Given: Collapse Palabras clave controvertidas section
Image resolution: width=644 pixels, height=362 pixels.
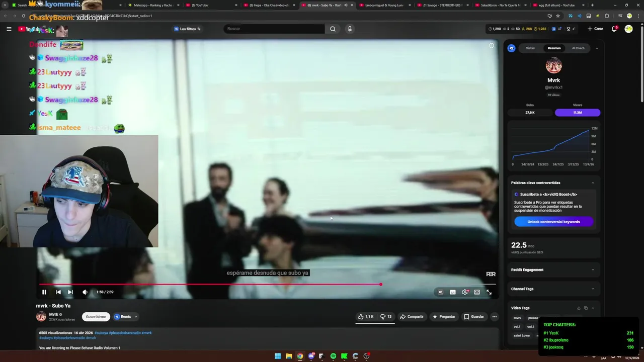Looking at the screenshot, I should tap(593, 183).
